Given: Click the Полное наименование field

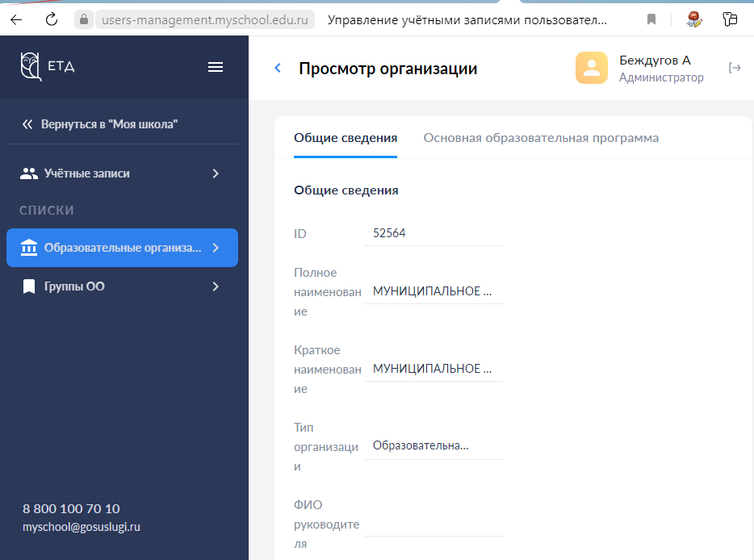Looking at the screenshot, I should [x=434, y=292].
